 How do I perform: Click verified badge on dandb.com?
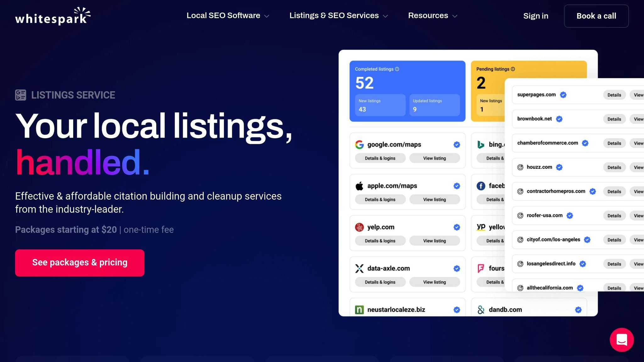578,310
